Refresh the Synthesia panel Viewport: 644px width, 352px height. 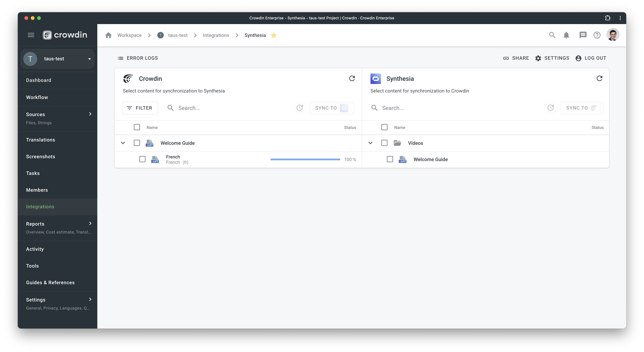click(599, 79)
